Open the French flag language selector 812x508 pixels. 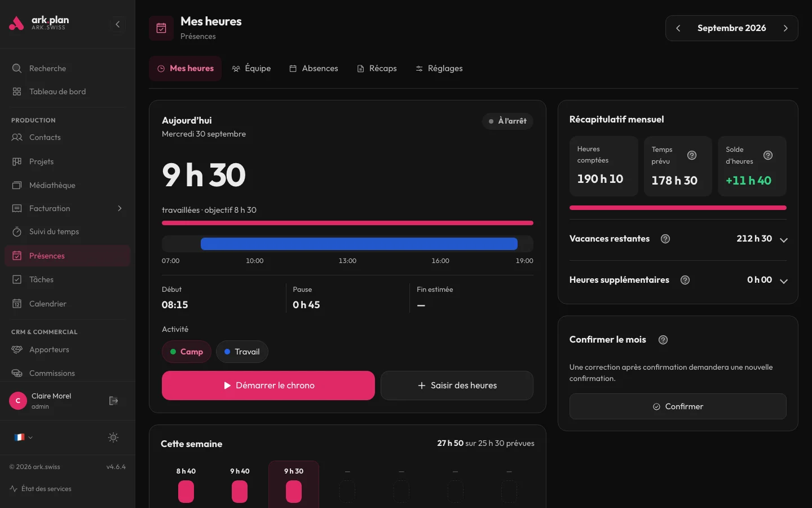tap(23, 437)
